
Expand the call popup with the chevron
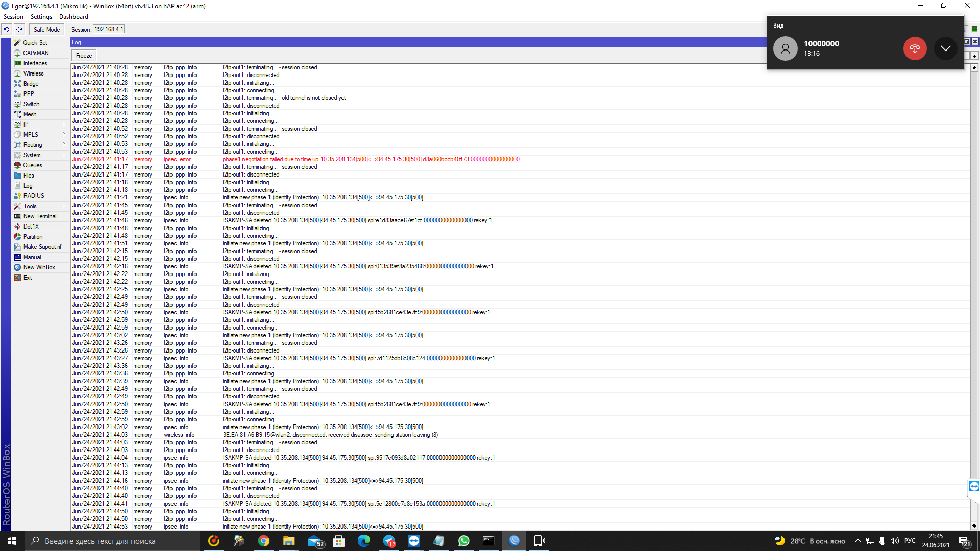[x=946, y=48]
